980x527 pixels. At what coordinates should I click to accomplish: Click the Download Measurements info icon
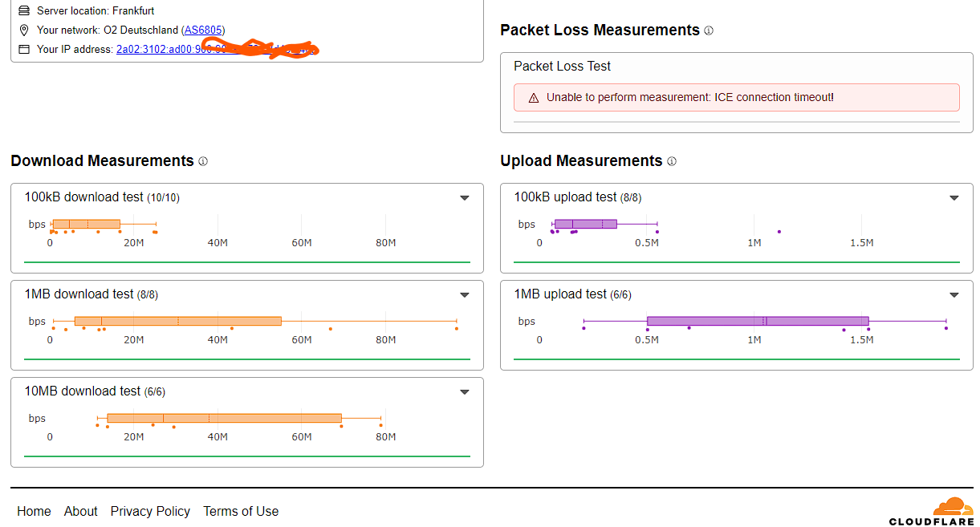(x=203, y=161)
